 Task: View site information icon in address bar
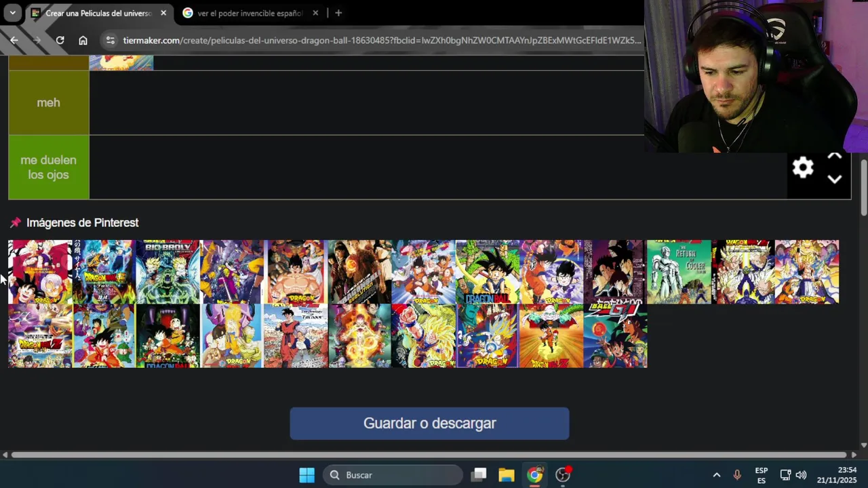(x=111, y=40)
